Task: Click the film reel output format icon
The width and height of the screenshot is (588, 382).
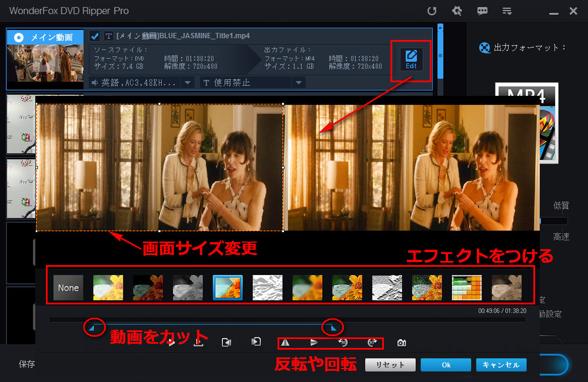Action: click(485, 48)
